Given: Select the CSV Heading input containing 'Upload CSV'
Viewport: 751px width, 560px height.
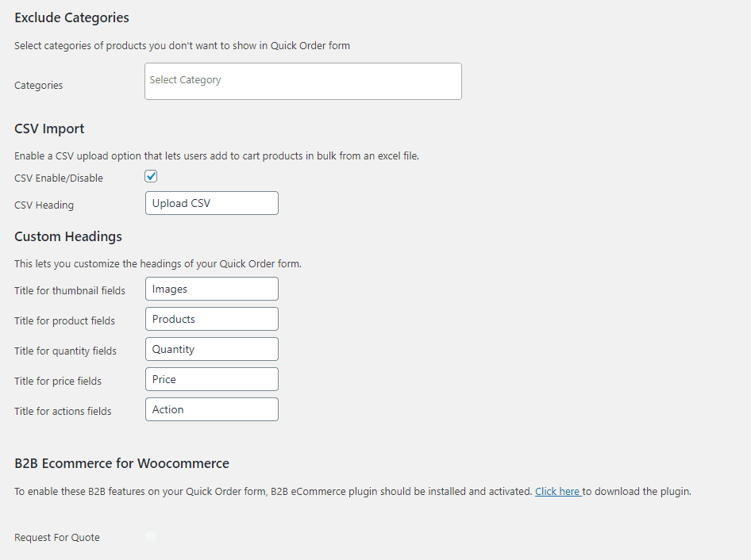Looking at the screenshot, I should (x=211, y=203).
